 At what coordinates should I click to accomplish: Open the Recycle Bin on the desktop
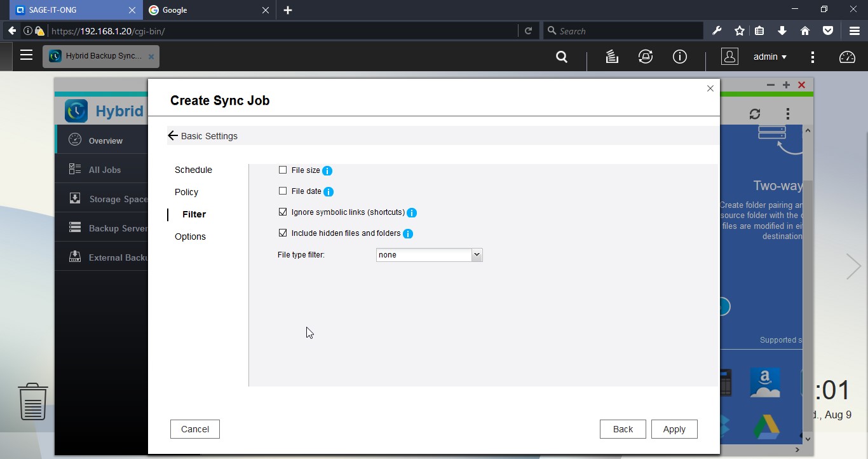point(32,401)
